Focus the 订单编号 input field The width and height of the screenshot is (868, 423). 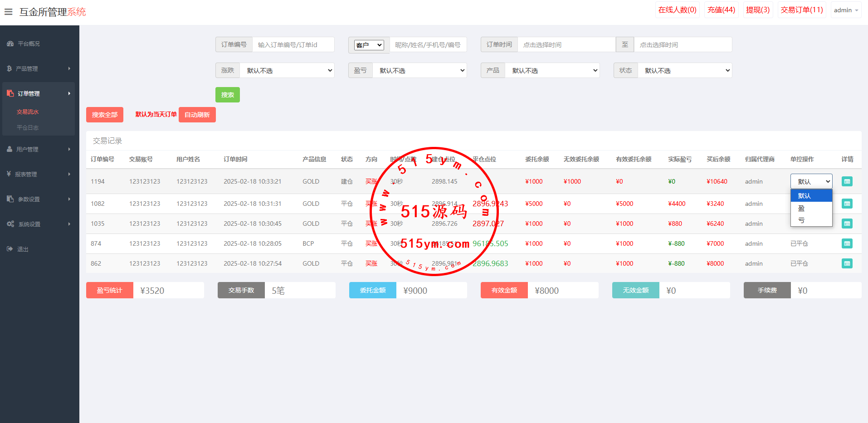[x=293, y=45]
